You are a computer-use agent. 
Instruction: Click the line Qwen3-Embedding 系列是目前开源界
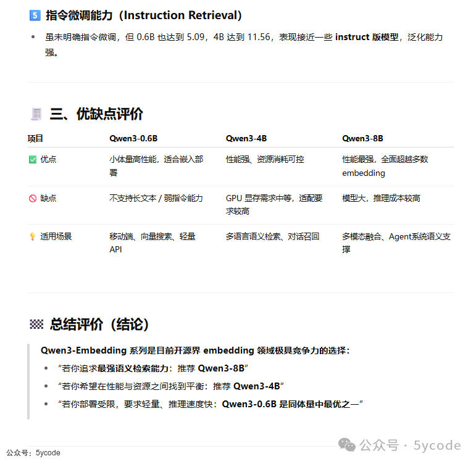coord(195,350)
